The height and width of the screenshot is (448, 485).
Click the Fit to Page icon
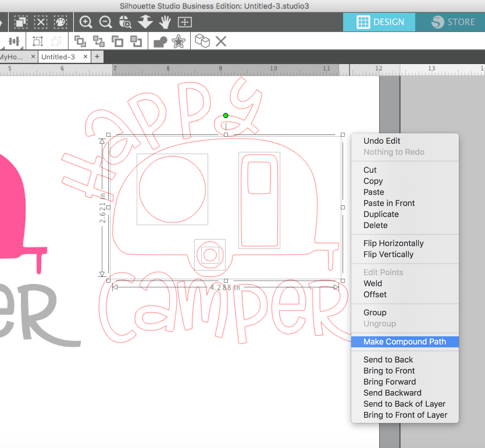coord(185,22)
